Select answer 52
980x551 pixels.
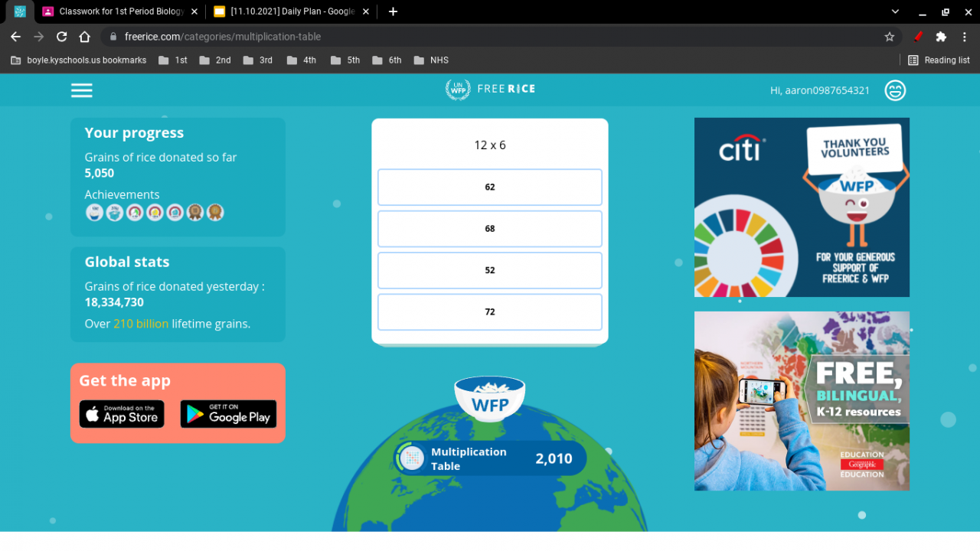(490, 270)
